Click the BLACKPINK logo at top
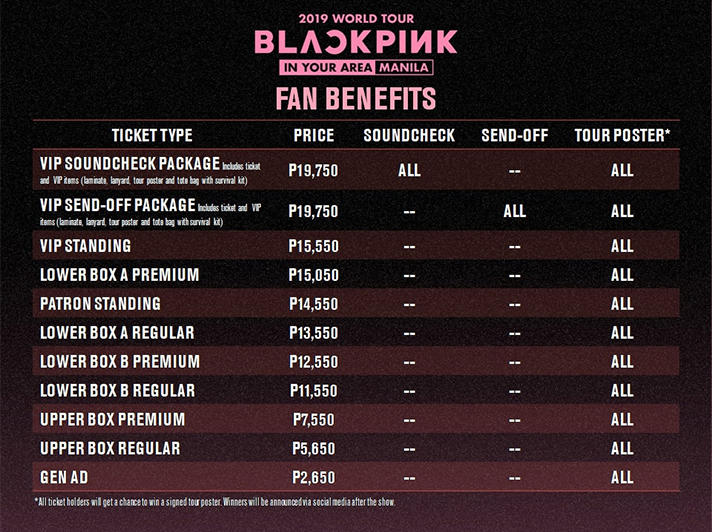 click(x=356, y=42)
